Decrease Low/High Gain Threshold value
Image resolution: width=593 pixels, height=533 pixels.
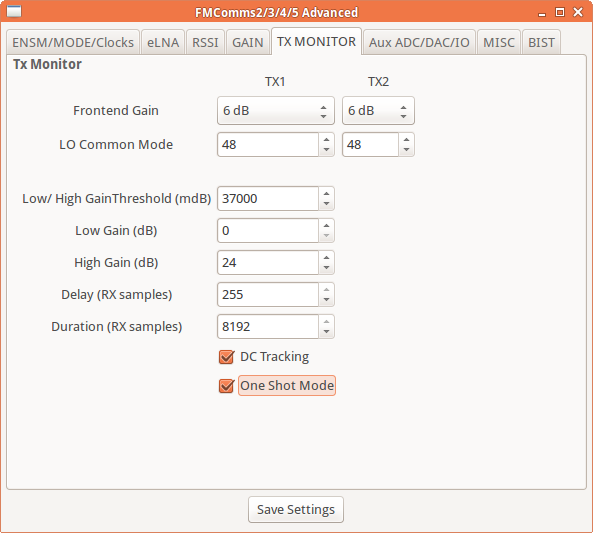point(326,204)
